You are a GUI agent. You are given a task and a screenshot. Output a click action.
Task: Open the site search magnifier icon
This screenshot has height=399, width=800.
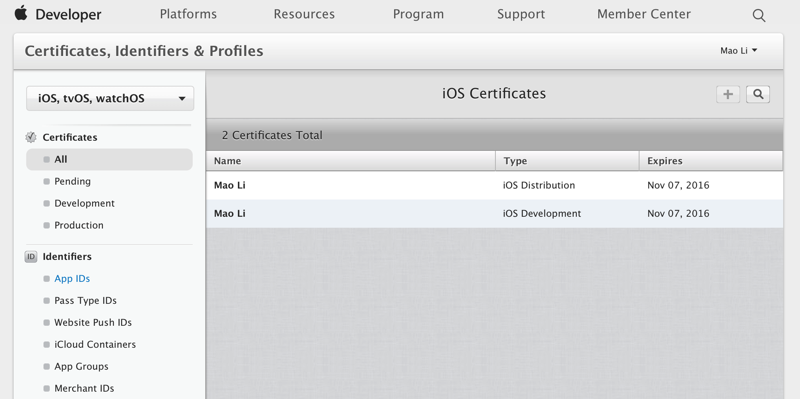coord(759,15)
